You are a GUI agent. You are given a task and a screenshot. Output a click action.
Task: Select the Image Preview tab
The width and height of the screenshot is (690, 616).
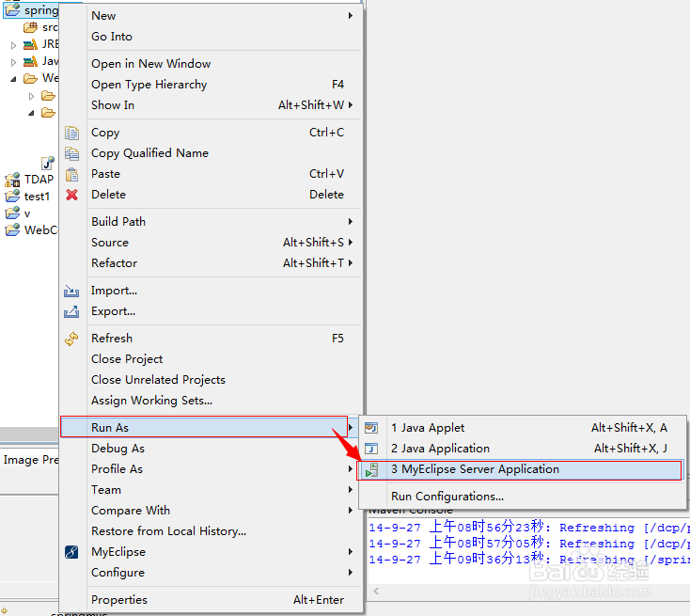point(29,460)
